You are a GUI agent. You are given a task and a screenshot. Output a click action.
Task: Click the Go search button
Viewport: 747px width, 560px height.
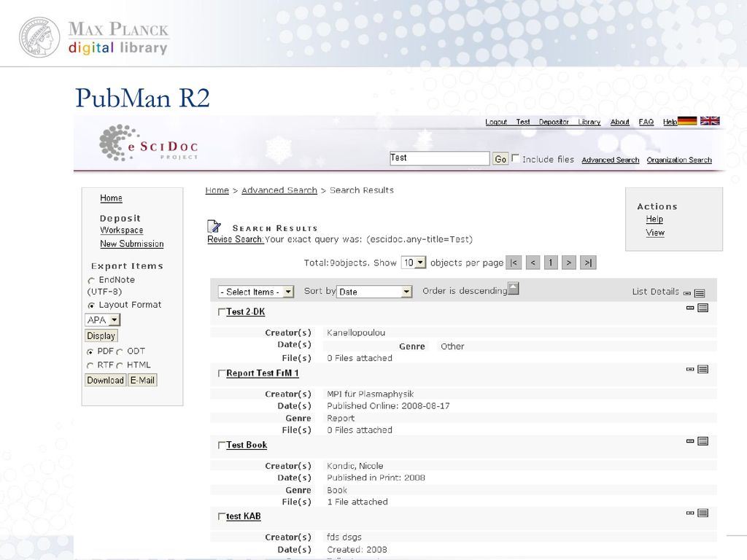click(x=500, y=159)
